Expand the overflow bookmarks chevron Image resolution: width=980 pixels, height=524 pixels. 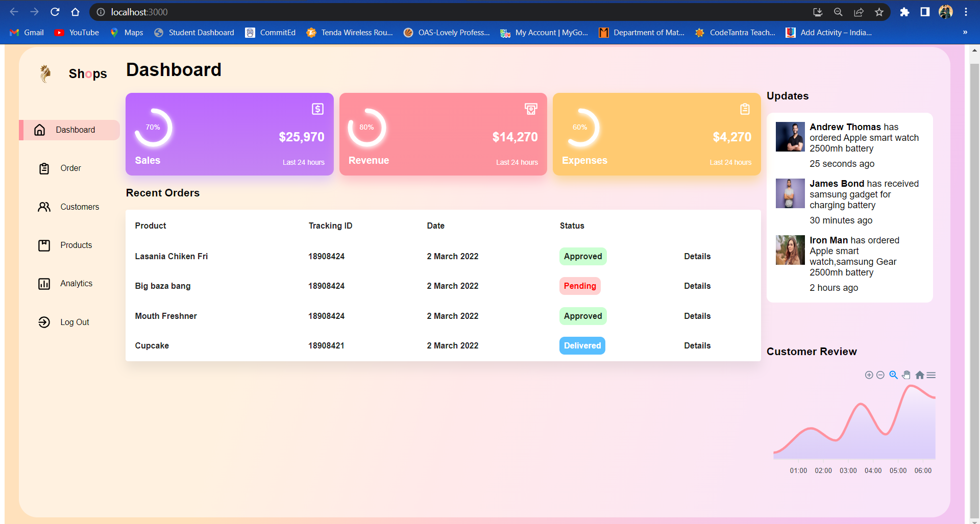[965, 32]
